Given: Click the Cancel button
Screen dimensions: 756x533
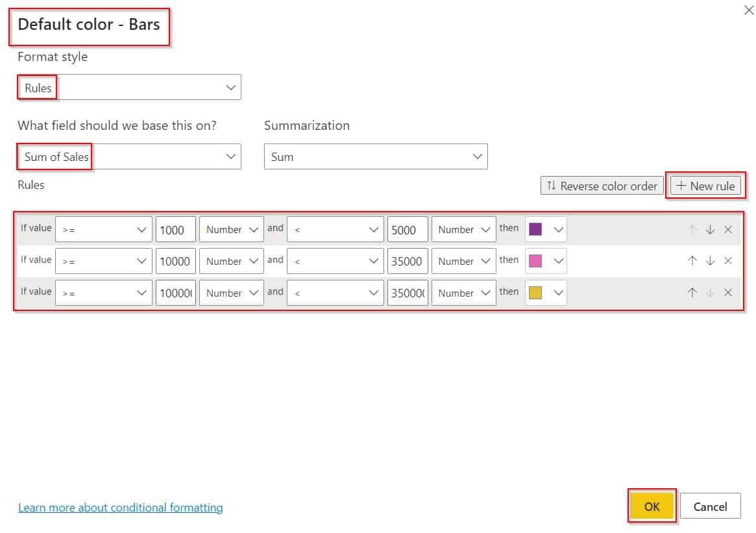Looking at the screenshot, I should (710, 506).
